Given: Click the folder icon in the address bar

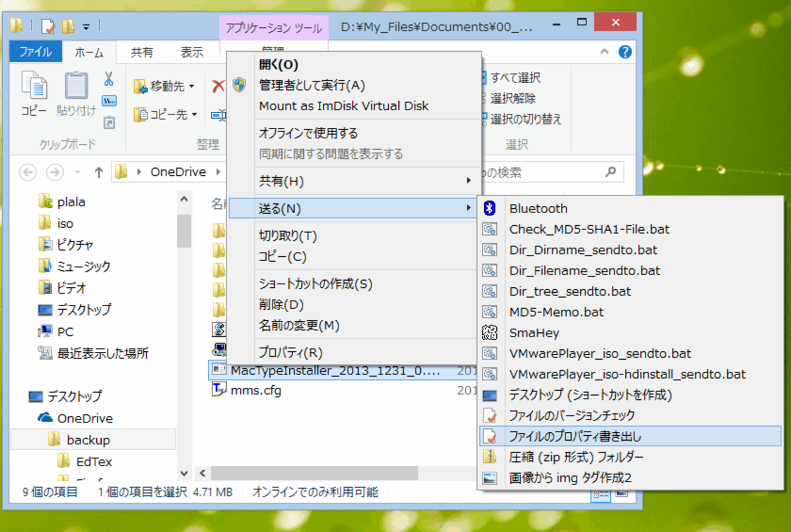Looking at the screenshot, I should point(121,172).
